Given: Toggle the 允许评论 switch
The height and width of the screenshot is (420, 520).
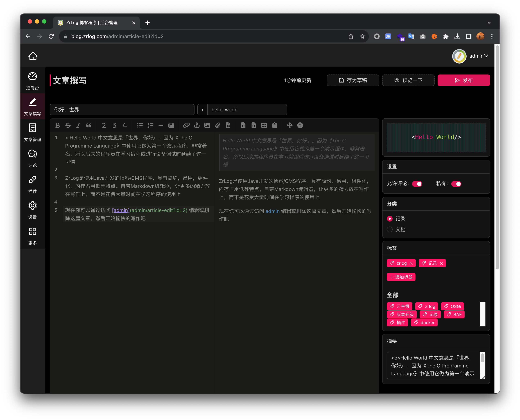Looking at the screenshot, I should [417, 184].
